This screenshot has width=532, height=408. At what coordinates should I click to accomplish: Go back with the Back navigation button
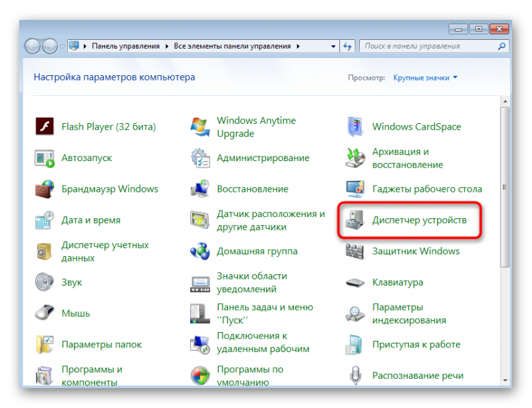33,46
